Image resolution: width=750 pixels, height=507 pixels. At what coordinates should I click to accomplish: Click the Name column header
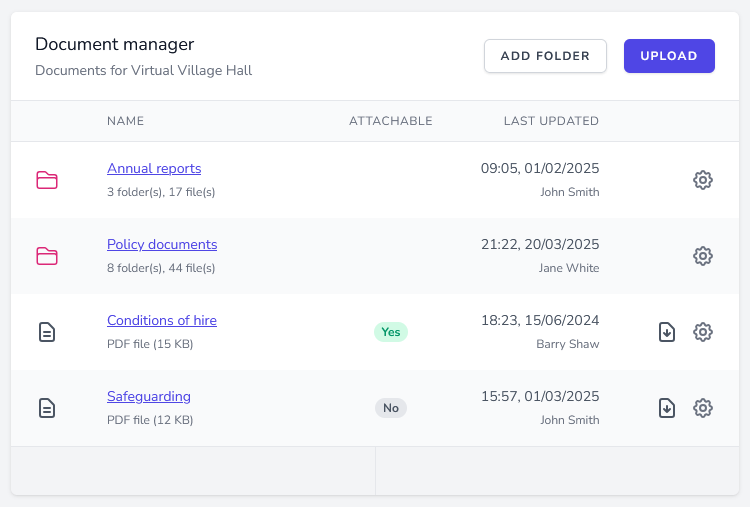[126, 121]
